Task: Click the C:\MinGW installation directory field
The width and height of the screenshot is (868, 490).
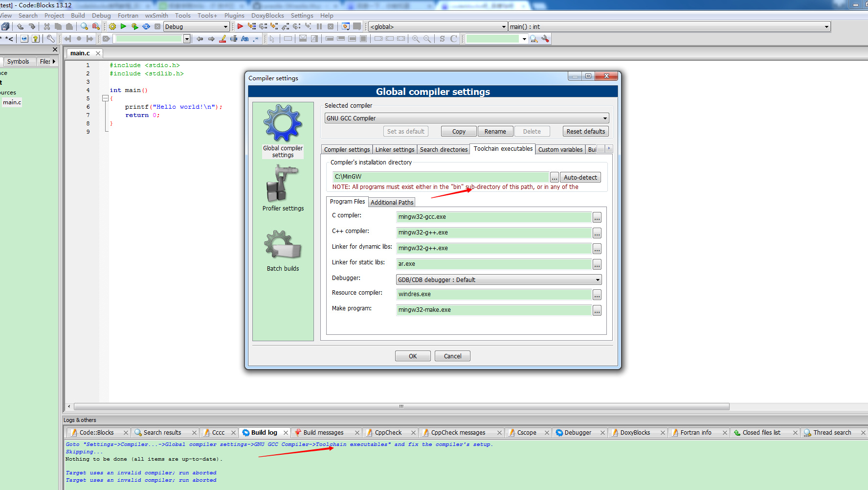Action: pyautogui.click(x=441, y=177)
